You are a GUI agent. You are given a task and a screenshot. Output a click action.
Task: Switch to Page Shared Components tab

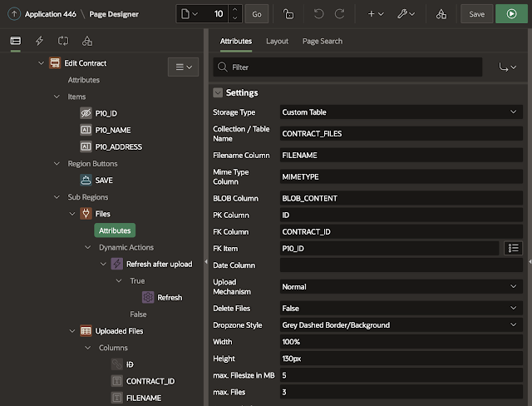click(x=87, y=41)
